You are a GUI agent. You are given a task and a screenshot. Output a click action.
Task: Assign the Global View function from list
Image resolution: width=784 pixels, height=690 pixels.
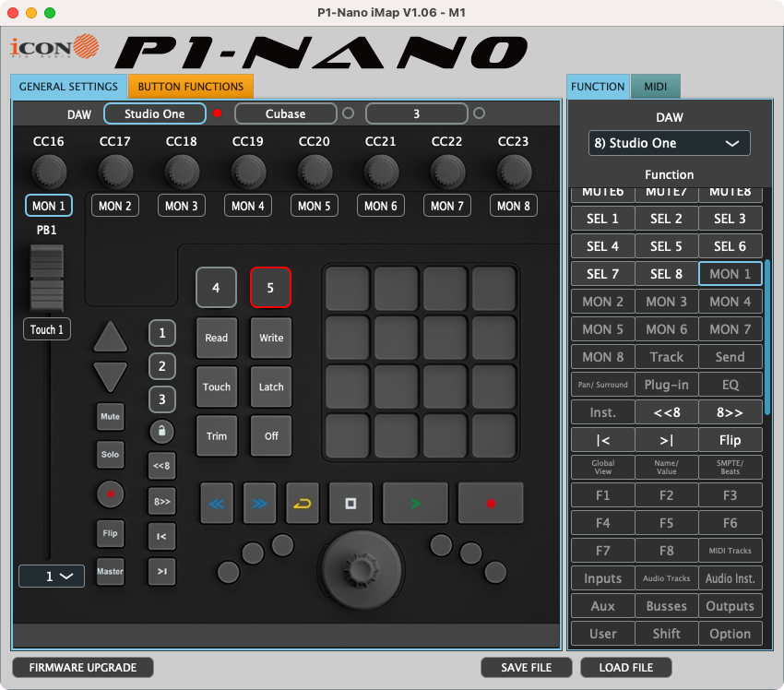tap(603, 468)
